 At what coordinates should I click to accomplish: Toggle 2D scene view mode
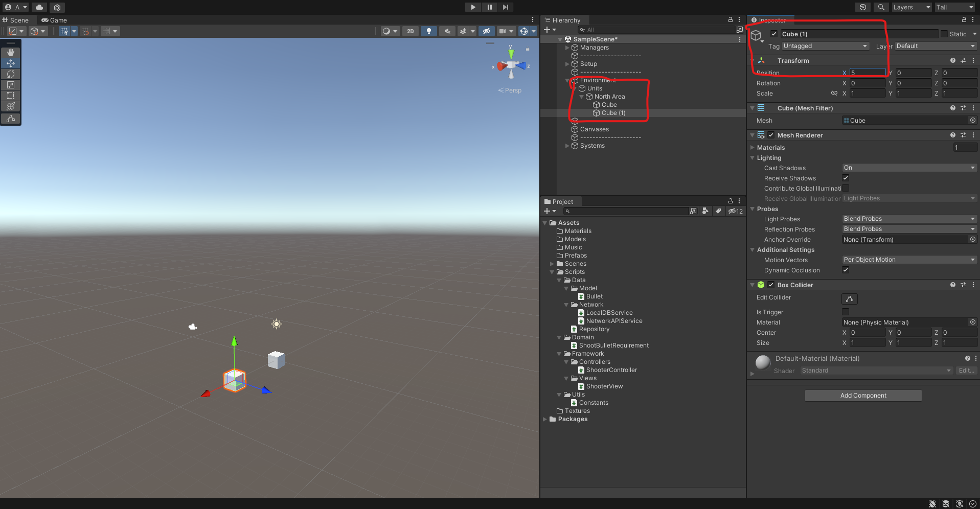(410, 31)
